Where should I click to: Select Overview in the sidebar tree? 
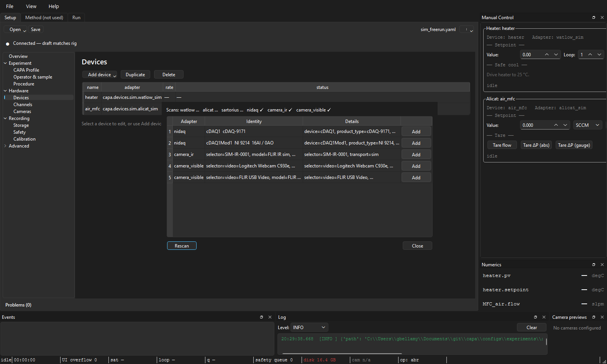[x=18, y=56]
